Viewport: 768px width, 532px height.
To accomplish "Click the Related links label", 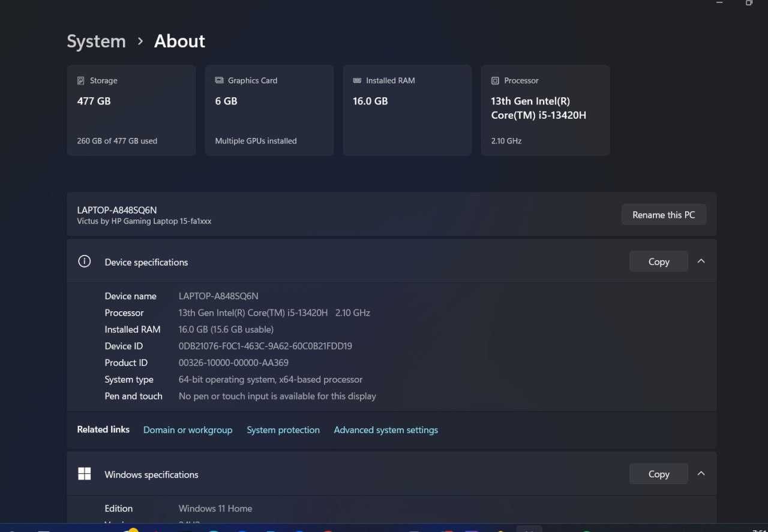I will point(103,429).
